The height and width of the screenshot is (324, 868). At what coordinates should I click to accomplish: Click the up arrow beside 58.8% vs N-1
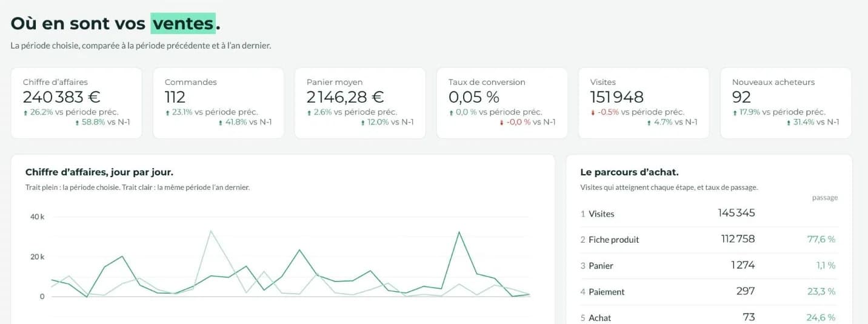pyautogui.click(x=77, y=123)
